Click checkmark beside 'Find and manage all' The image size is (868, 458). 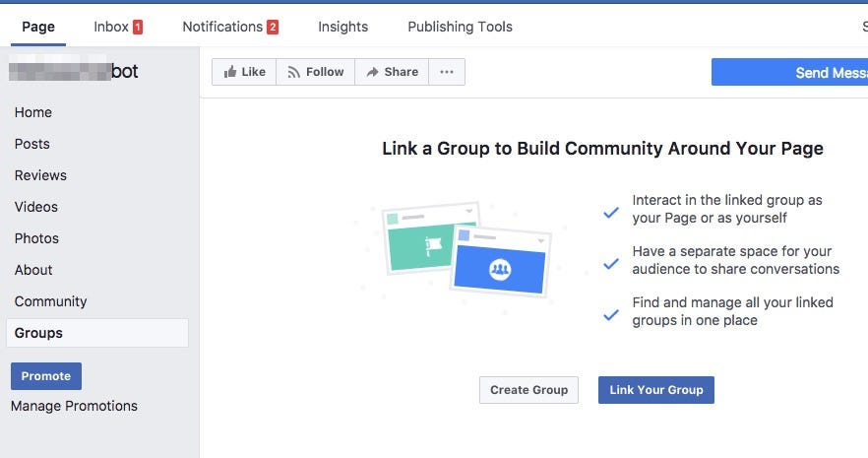coord(611,314)
